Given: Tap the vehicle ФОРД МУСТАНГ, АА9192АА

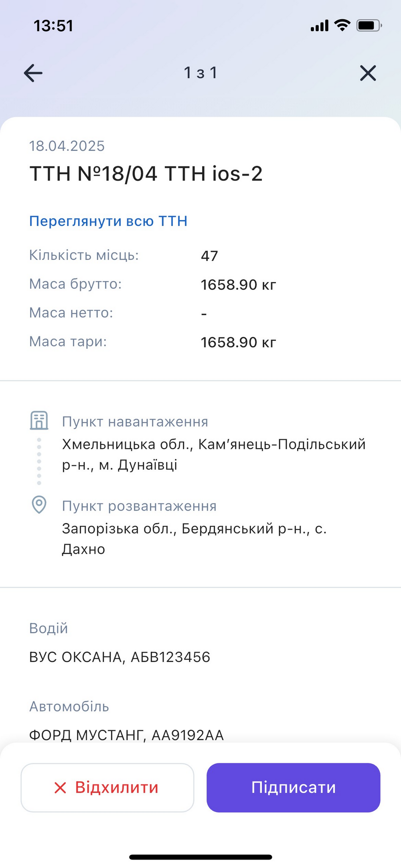Looking at the screenshot, I should [x=126, y=735].
